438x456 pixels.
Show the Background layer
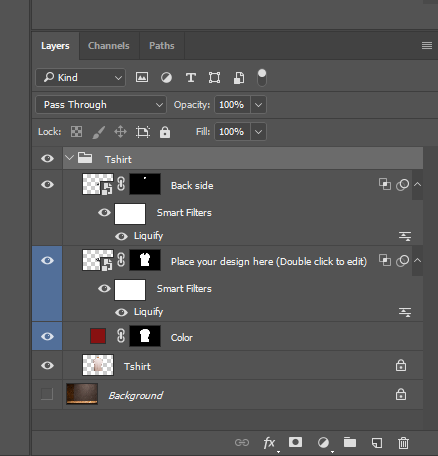point(47,394)
